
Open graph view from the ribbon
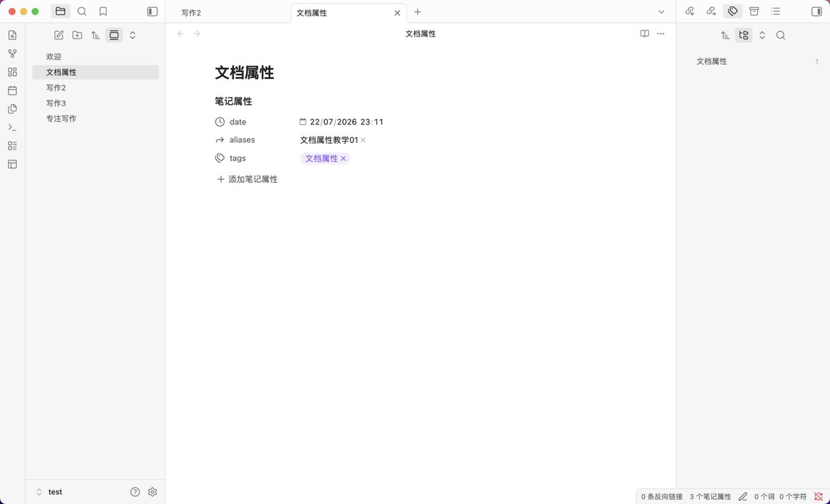pos(12,54)
